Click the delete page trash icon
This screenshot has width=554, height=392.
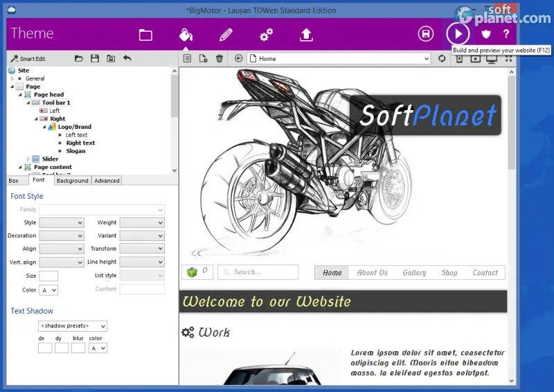(x=220, y=58)
